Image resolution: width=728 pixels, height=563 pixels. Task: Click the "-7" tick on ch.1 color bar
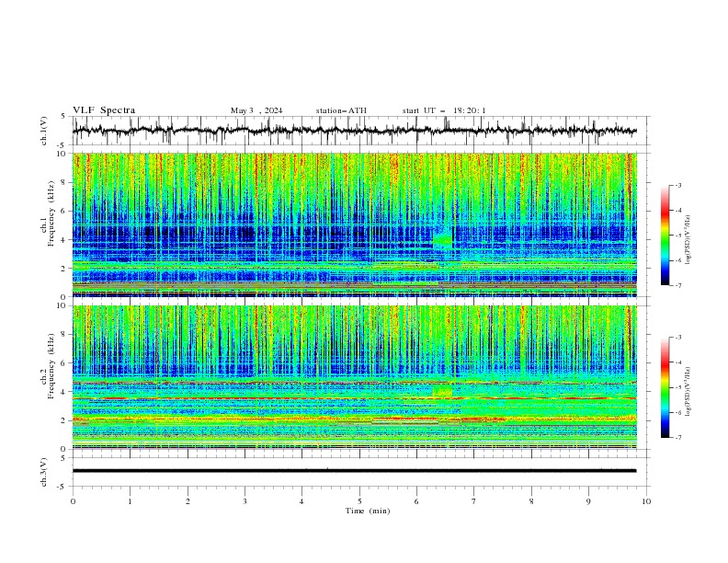[x=677, y=285]
